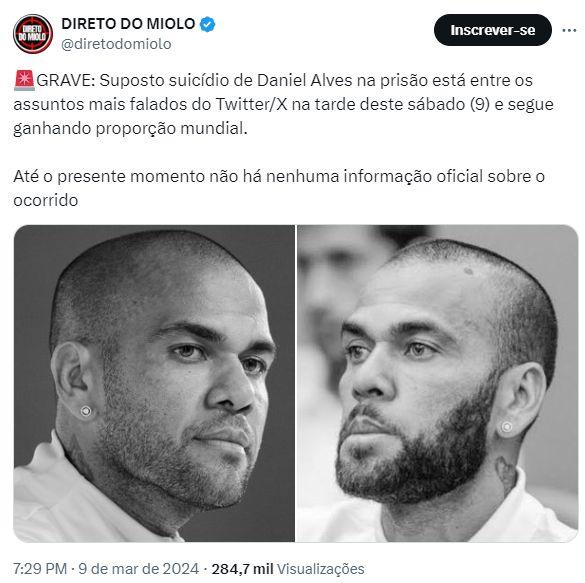This screenshot has height=583, width=585.
Task: Click the red siren emoji before GRAVE
Action: (25, 81)
